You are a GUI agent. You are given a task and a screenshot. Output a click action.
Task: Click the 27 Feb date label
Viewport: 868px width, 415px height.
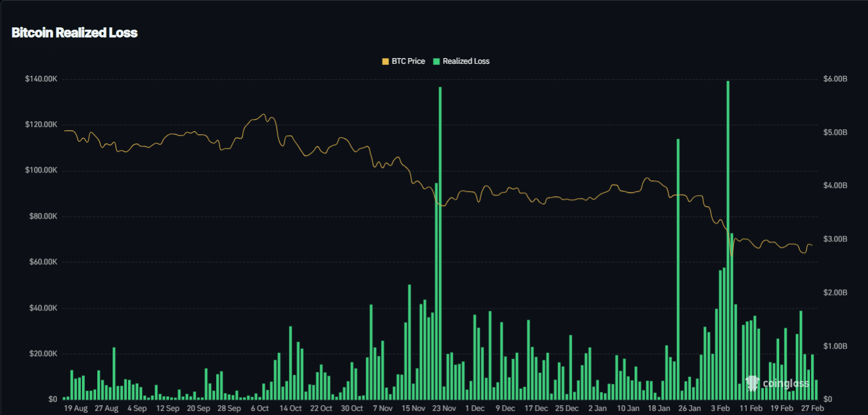coord(813,408)
